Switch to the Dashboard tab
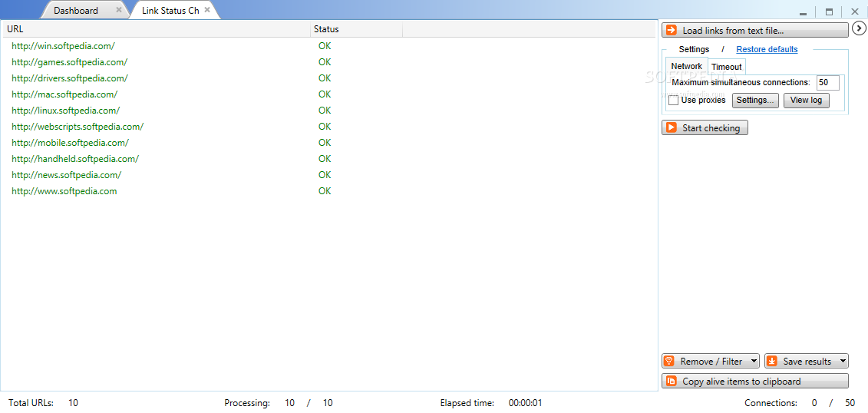The image size is (868, 413). (x=76, y=11)
